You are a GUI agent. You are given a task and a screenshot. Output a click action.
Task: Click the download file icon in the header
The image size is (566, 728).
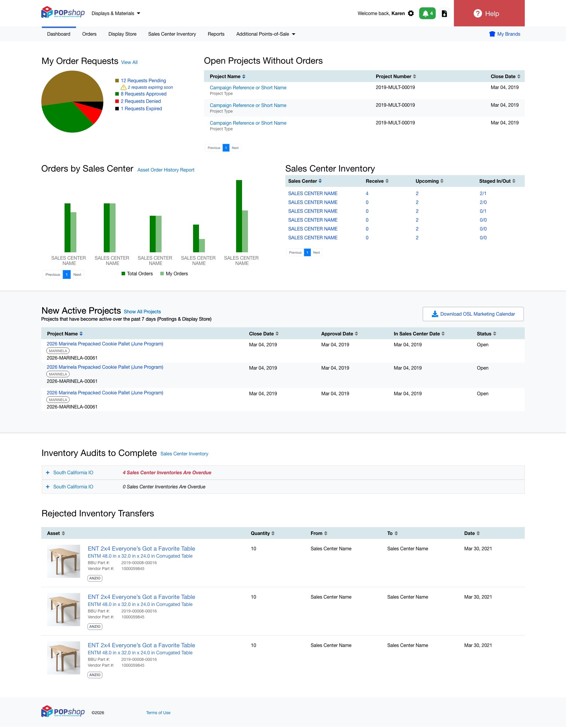coord(444,13)
